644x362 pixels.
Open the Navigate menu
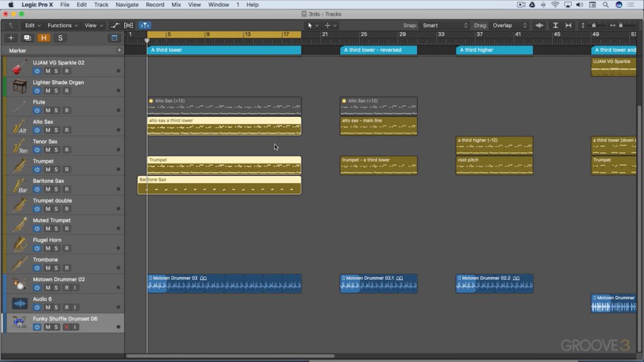click(x=127, y=4)
